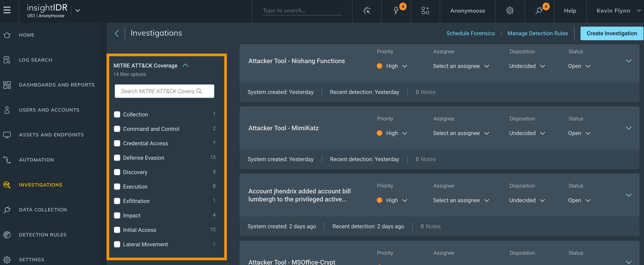Go back using the left arrow icon
The width and height of the screenshot is (644, 265).
117,33
